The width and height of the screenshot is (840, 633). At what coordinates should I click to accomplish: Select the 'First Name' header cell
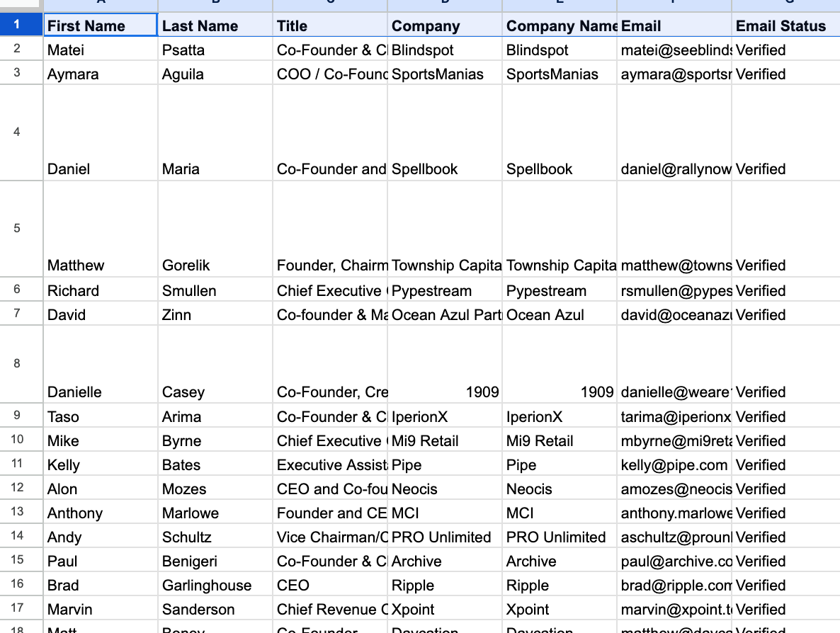101,25
